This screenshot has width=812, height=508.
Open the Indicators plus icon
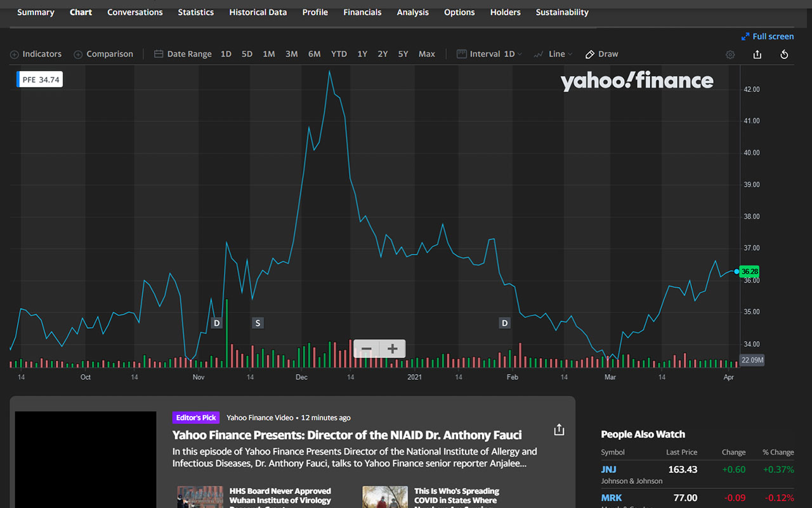click(14, 55)
